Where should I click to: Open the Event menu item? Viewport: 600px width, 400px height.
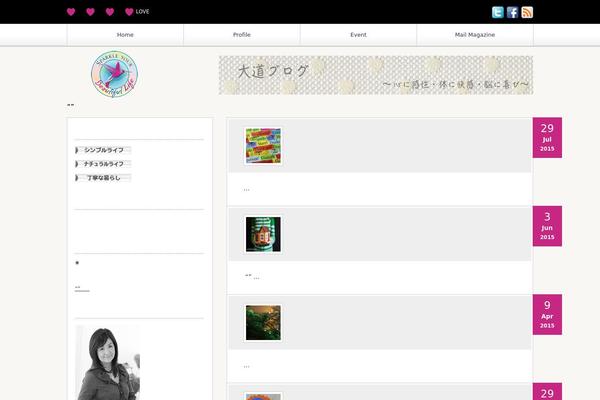[x=359, y=35]
